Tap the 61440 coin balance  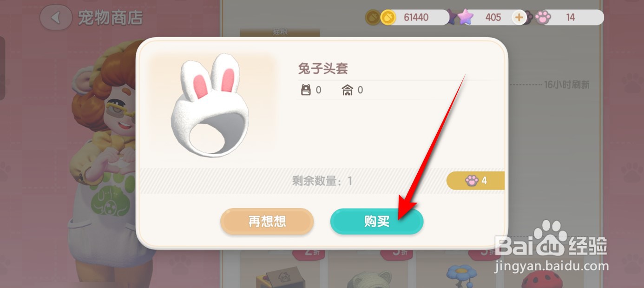point(416,18)
